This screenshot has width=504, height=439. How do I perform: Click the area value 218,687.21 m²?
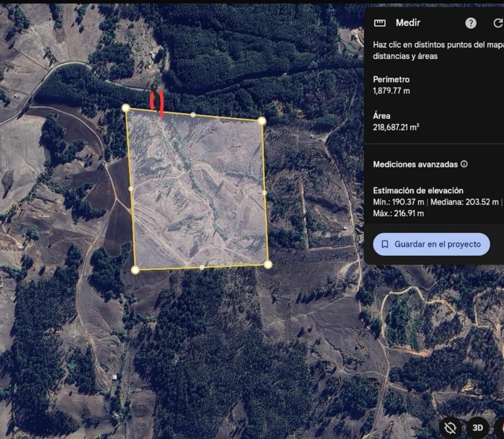tap(396, 127)
